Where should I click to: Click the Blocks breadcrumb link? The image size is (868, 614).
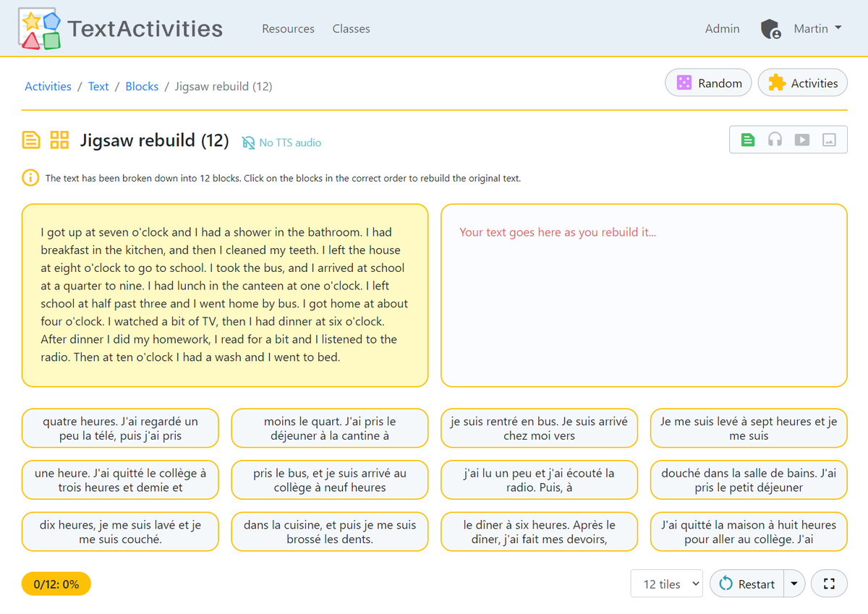142,86
